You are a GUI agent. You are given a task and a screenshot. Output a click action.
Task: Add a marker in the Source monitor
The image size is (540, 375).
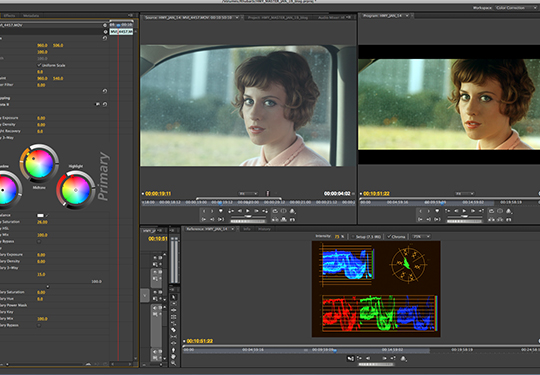(x=220, y=211)
